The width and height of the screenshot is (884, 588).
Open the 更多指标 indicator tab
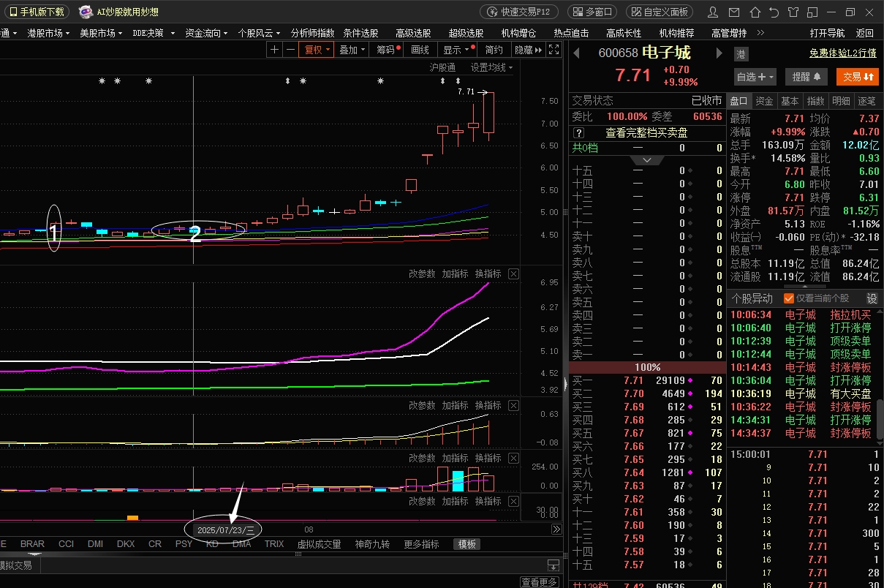421,544
